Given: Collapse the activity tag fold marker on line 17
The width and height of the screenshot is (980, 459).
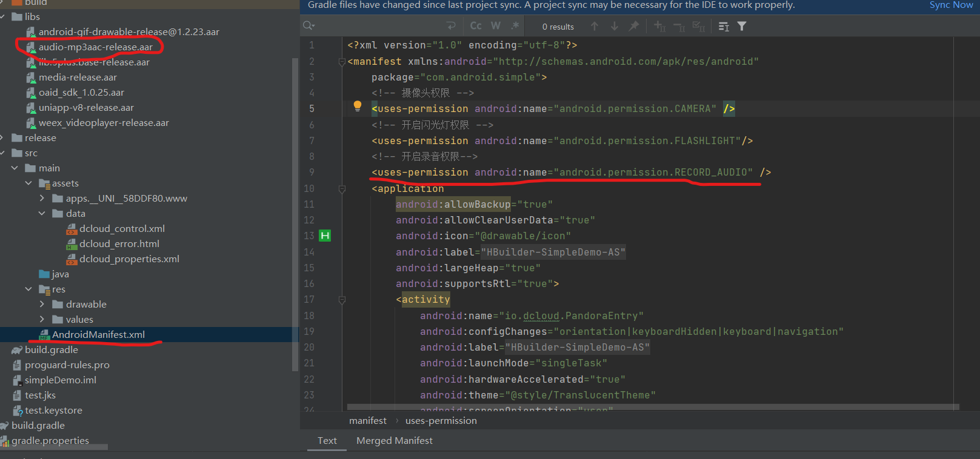Looking at the screenshot, I should [342, 300].
